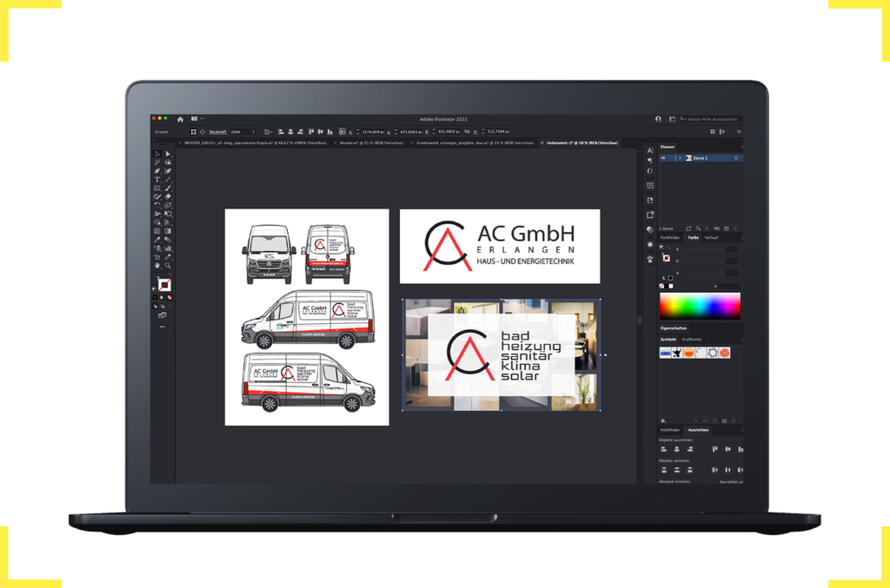
Task: Select the Line Segment tool
Action: (x=168, y=179)
